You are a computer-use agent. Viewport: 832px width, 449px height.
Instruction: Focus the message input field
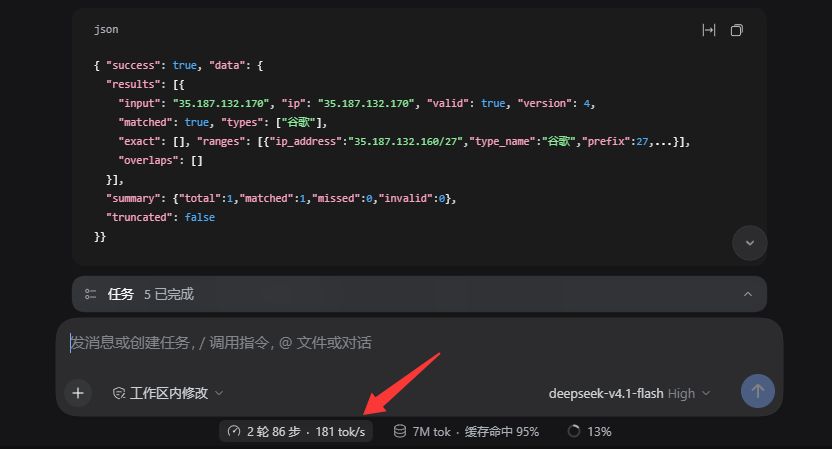419,343
